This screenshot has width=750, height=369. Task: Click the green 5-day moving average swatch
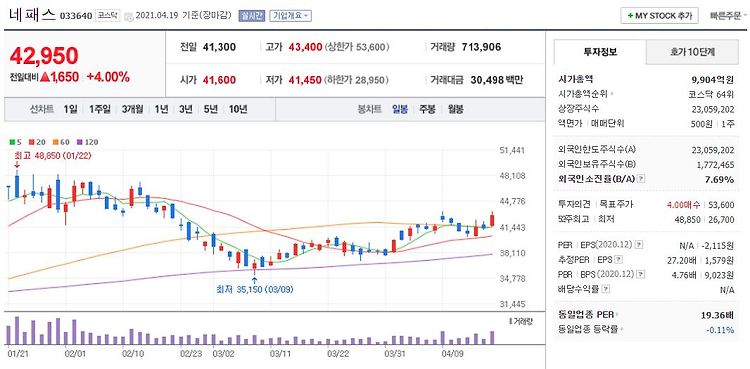[x=12, y=142]
